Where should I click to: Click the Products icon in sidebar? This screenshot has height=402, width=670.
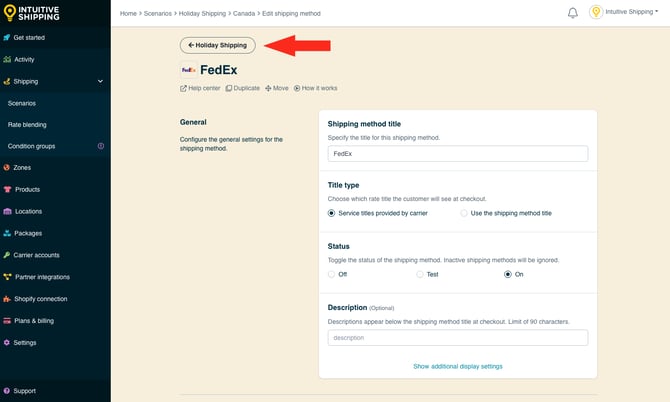point(7,190)
